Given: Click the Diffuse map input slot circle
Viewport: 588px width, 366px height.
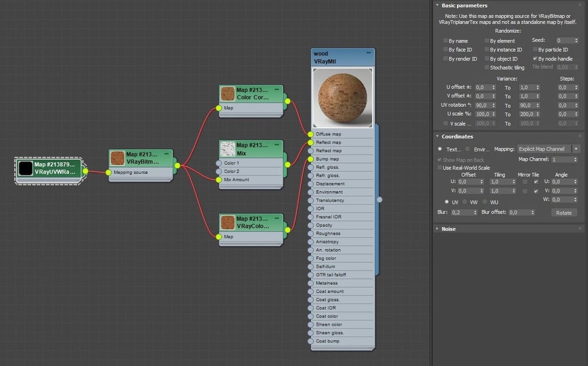Looking at the screenshot, I should pyautogui.click(x=310, y=134).
